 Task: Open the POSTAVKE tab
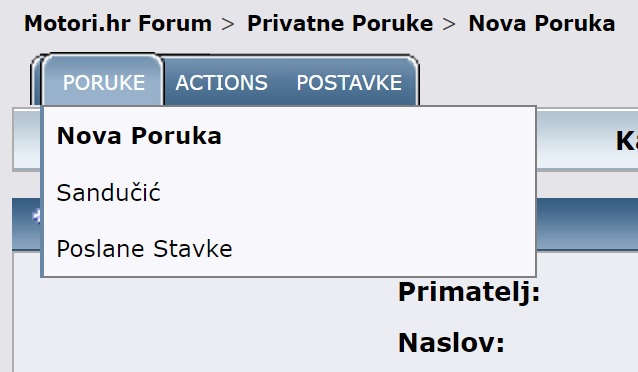(349, 83)
